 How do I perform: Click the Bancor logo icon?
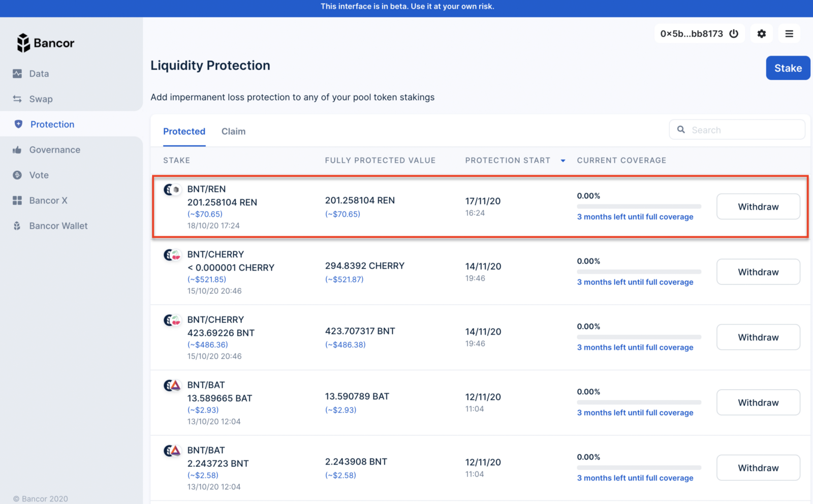[23, 43]
